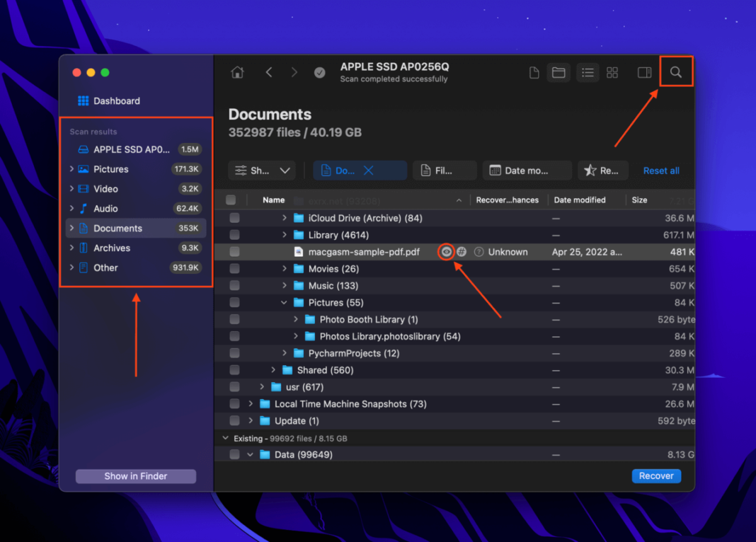Select the Audio category in scan results
The height and width of the screenshot is (542, 756).
111,208
